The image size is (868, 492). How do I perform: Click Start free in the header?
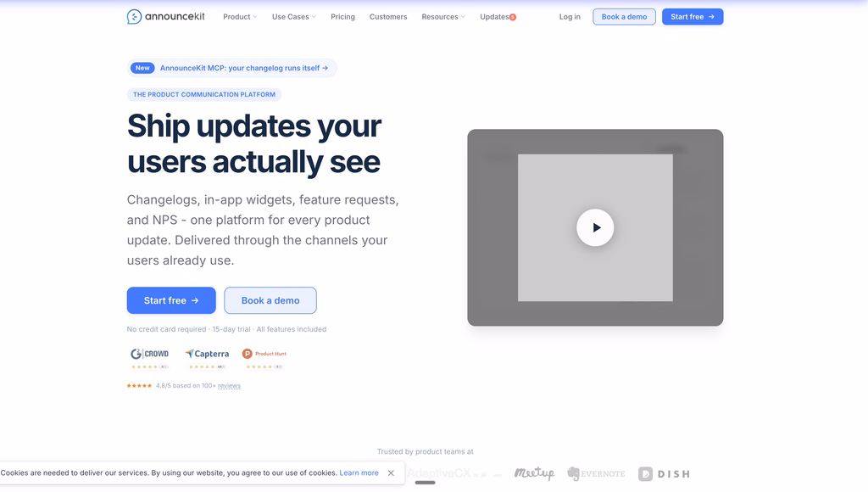point(693,17)
